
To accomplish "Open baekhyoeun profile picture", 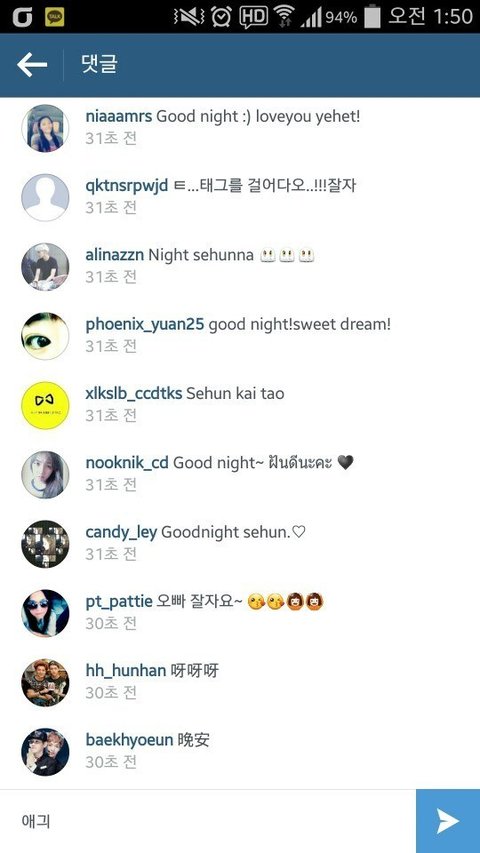I will coord(45,752).
